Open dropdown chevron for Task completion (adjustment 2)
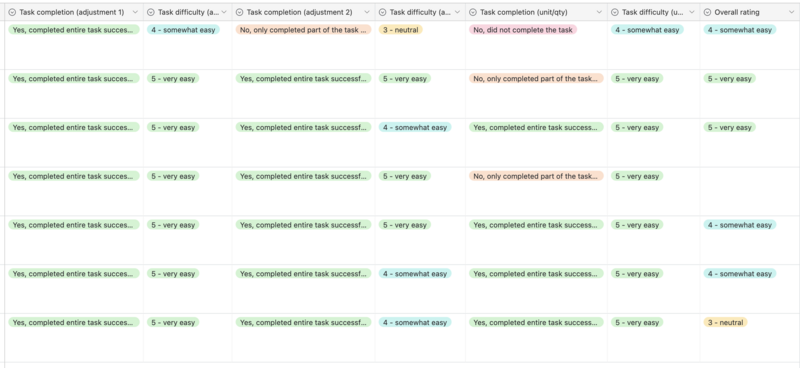This screenshot has width=800, height=368. point(367,12)
